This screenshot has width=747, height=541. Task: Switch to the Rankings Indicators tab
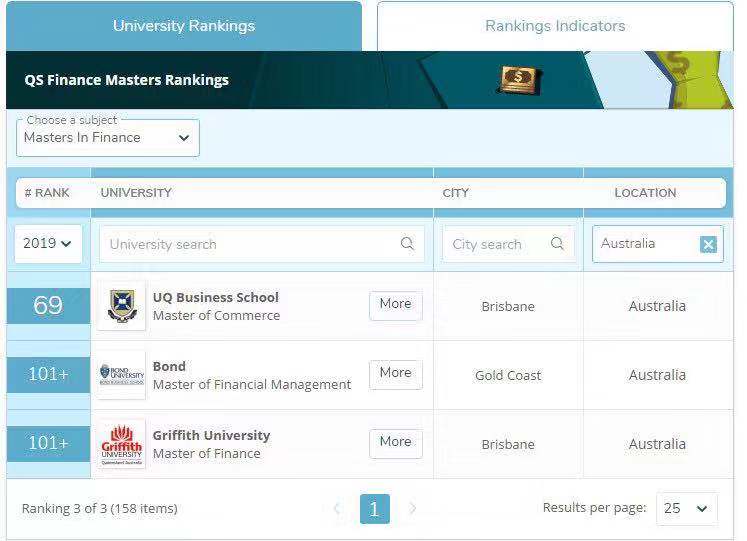coord(555,26)
